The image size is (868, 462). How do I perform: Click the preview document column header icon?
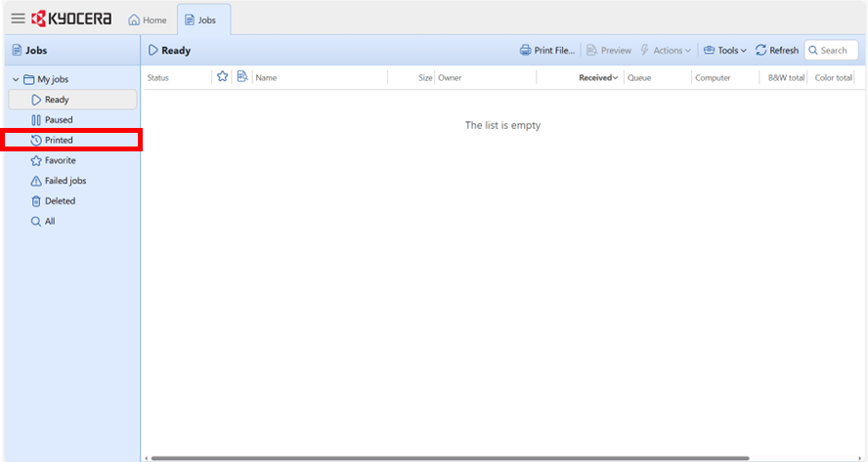click(x=241, y=77)
